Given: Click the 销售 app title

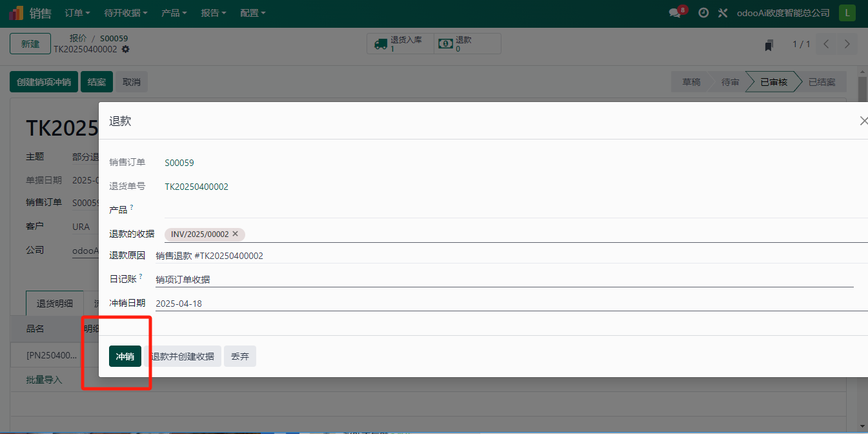Looking at the screenshot, I should (x=41, y=13).
